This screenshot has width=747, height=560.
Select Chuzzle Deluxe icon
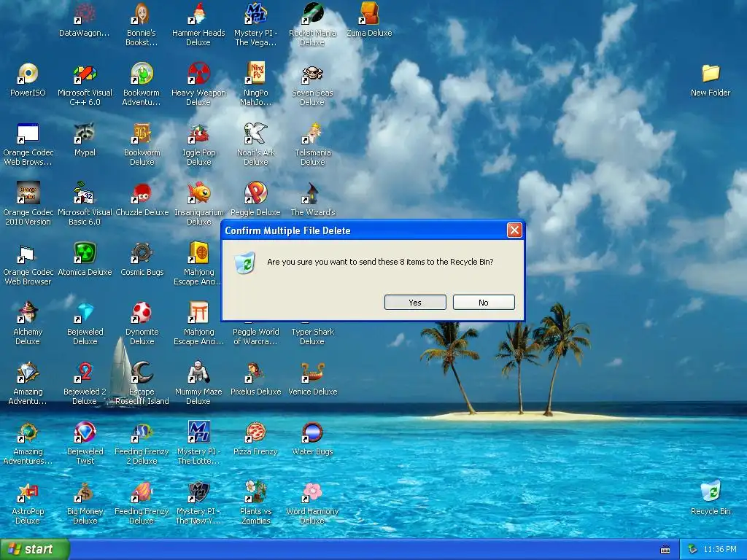(x=142, y=199)
